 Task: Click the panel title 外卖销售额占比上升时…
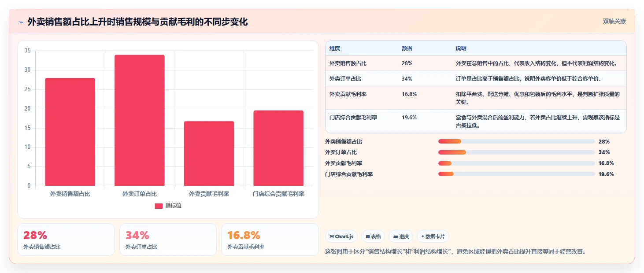[x=137, y=22]
